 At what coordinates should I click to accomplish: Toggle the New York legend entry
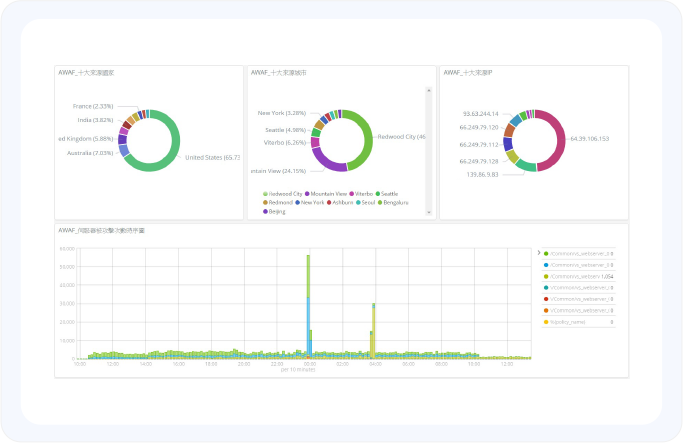click(x=311, y=202)
